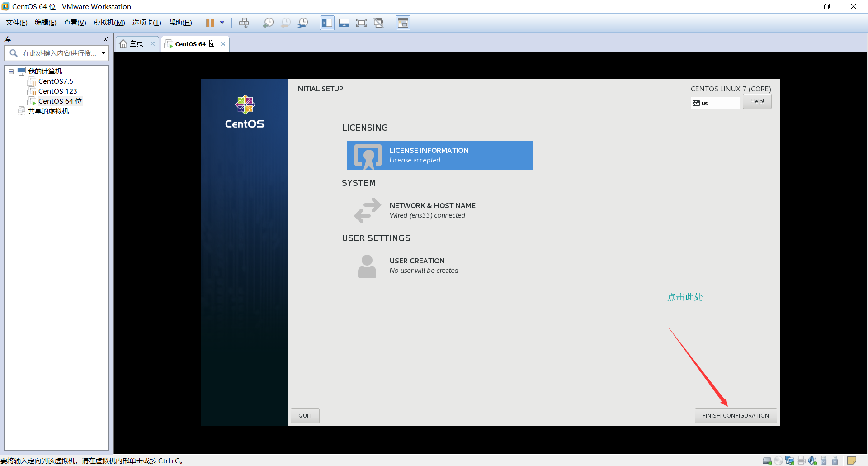This screenshot has height=466, width=868.
Task: Select the CentOS7.5 virtual machine
Action: pyautogui.click(x=56, y=81)
